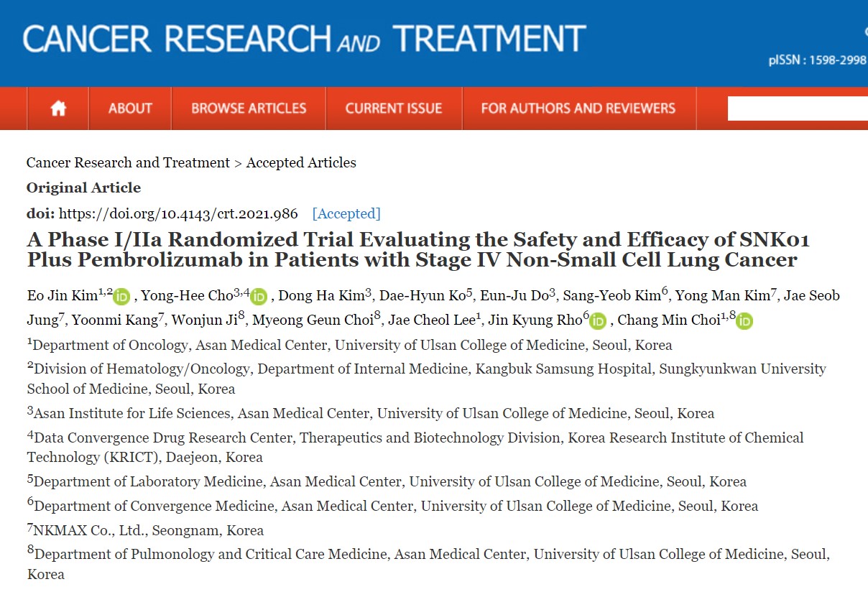Click the Home icon in navigation bar

point(58,108)
